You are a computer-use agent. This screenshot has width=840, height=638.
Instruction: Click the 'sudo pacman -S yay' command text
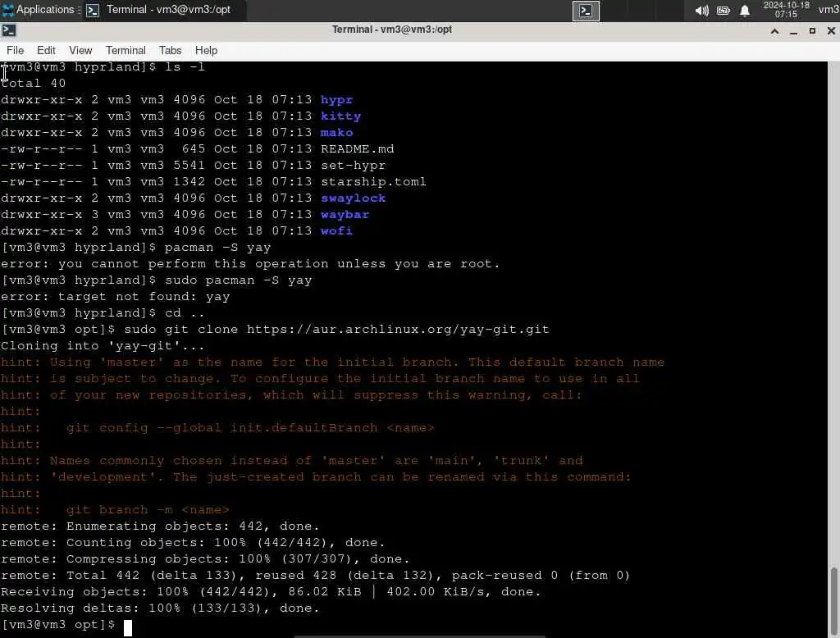(239, 280)
